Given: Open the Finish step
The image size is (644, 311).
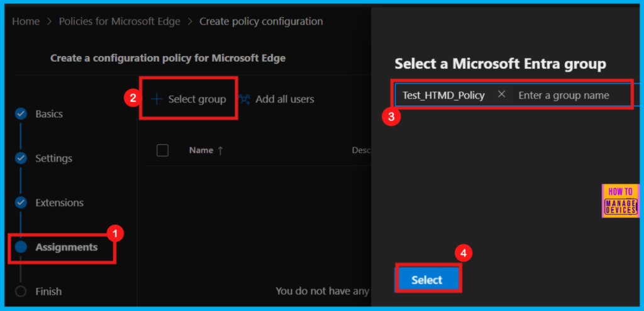Looking at the screenshot, I should point(48,291).
